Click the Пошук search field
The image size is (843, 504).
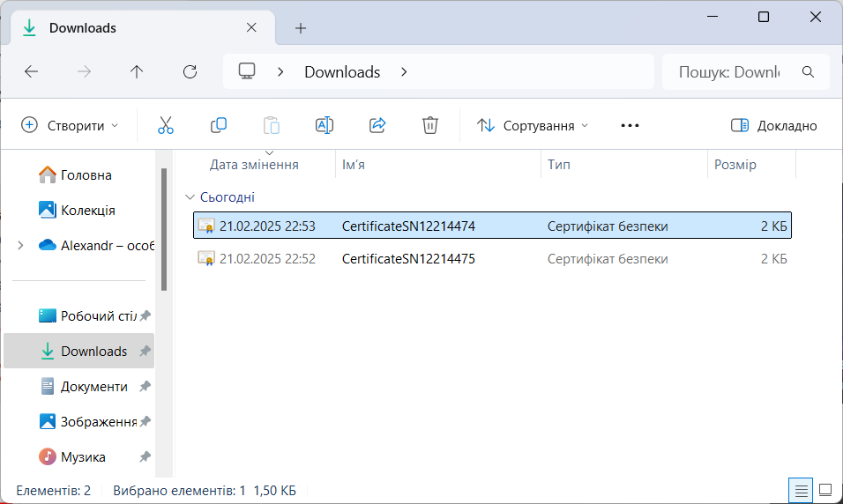tap(728, 72)
